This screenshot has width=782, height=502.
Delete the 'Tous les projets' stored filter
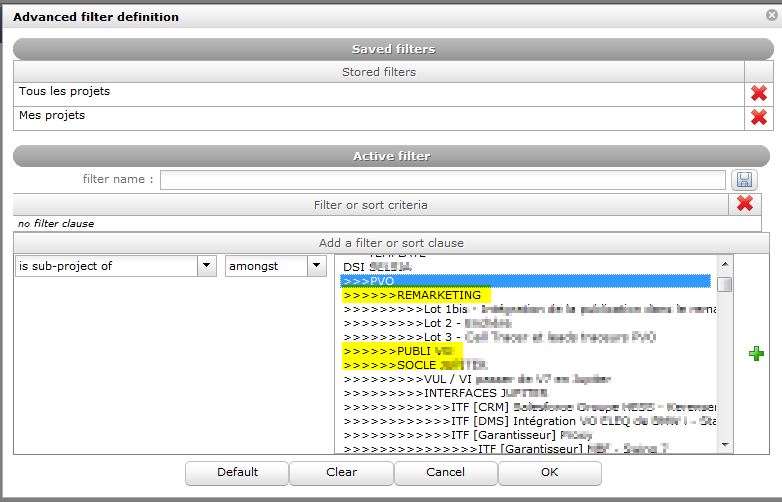coord(758,93)
